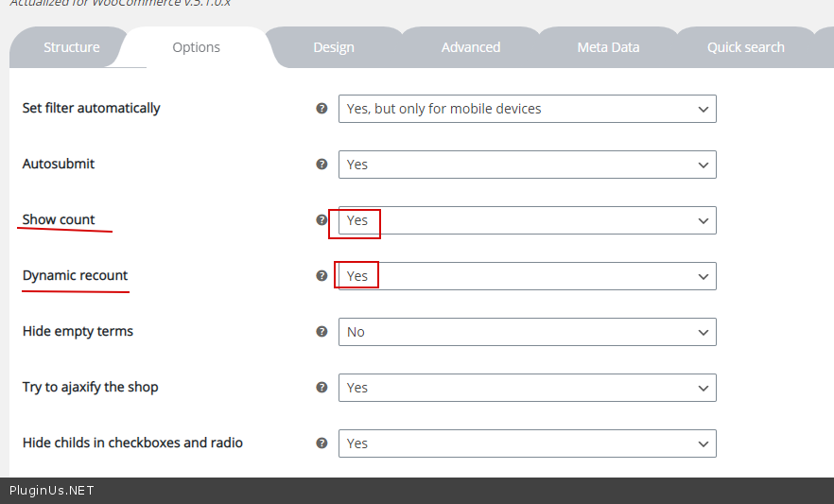
Task: Expand the Hide empty terms dropdown
Action: (x=527, y=332)
